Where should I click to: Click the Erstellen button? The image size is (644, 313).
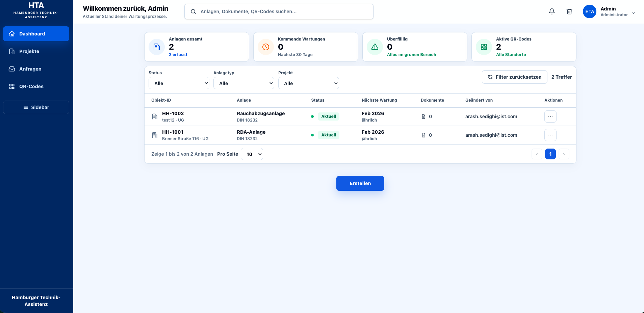360,183
